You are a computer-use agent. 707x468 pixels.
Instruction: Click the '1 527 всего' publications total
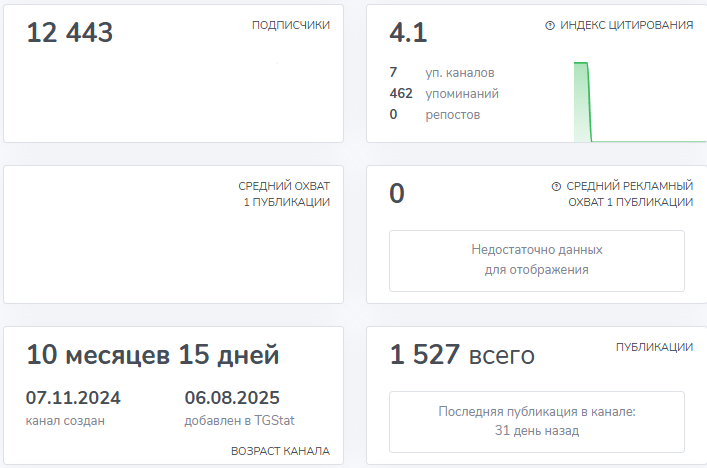click(x=462, y=354)
